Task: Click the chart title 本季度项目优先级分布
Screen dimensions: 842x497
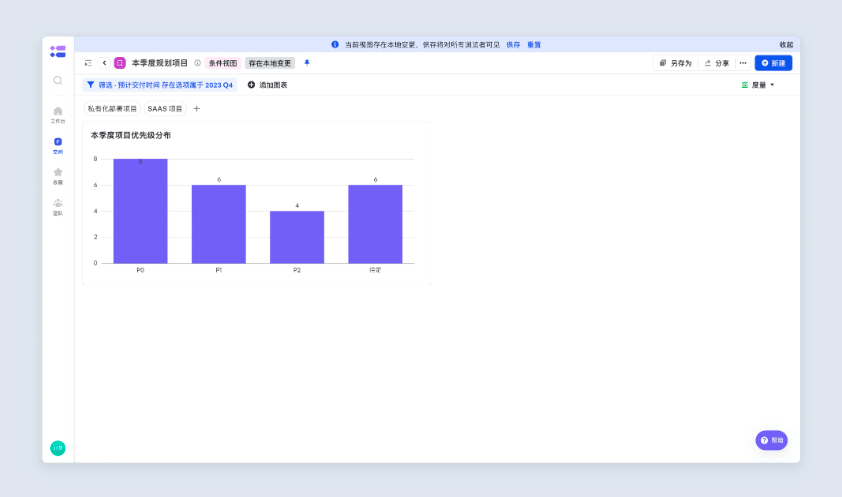Action: coord(130,135)
